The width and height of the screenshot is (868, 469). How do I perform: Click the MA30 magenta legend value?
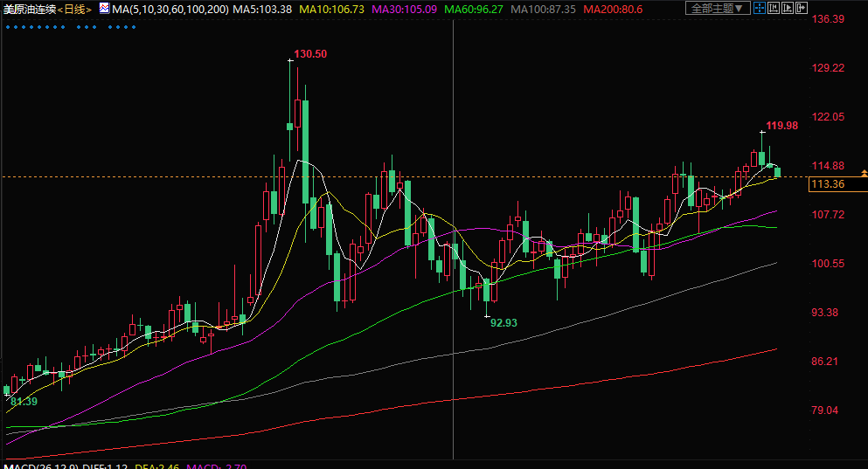[x=404, y=9]
